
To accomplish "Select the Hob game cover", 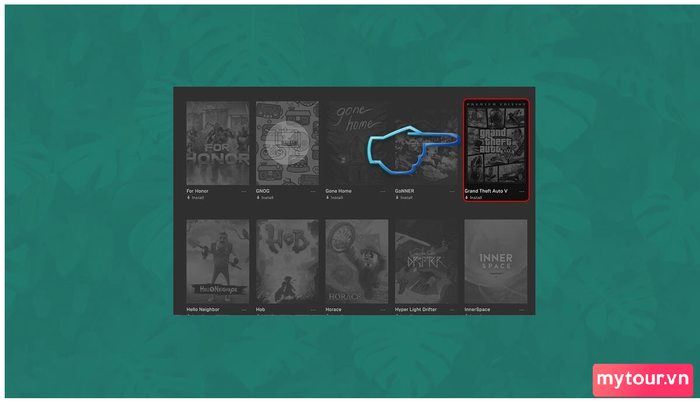I will tap(287, 261).
